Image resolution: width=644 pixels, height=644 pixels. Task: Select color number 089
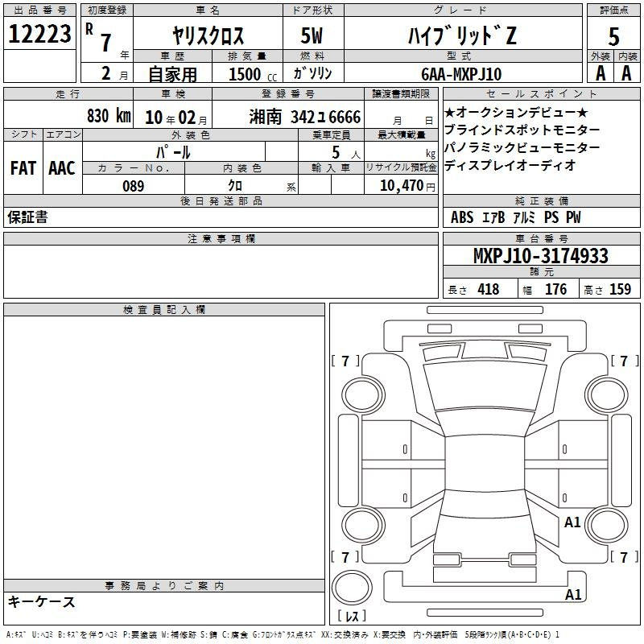(134, 186)
